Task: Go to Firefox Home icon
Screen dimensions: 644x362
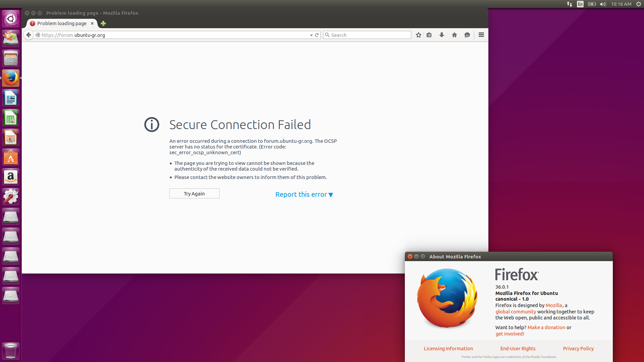Action: click(x=454, y=35)
